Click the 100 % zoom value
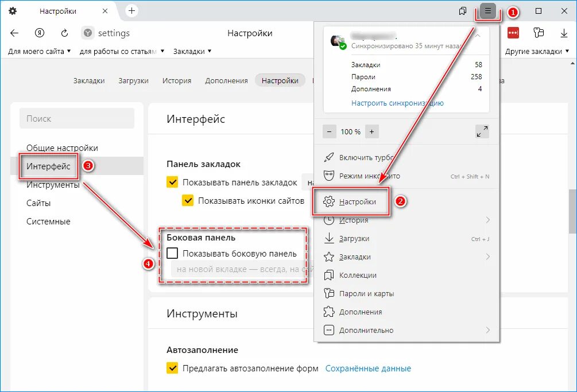 pos(350,131)
